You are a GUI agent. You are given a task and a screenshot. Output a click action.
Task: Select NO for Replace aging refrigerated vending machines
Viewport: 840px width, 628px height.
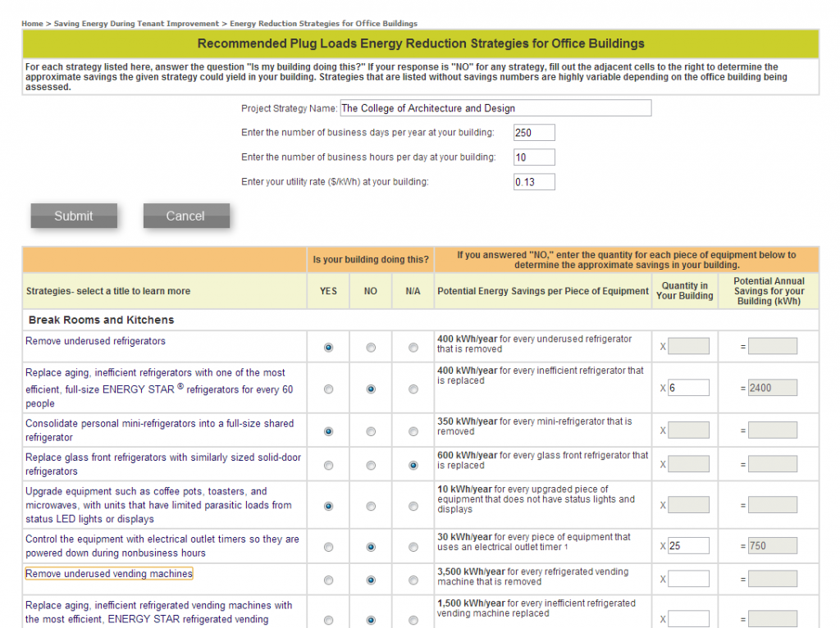click(371, 621)
